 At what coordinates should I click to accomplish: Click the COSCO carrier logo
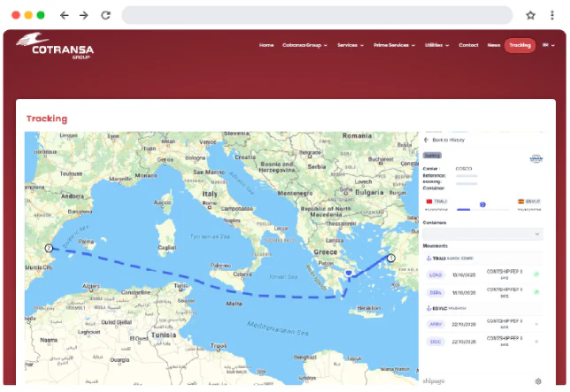pyautogui.click(x=536, y=158)
